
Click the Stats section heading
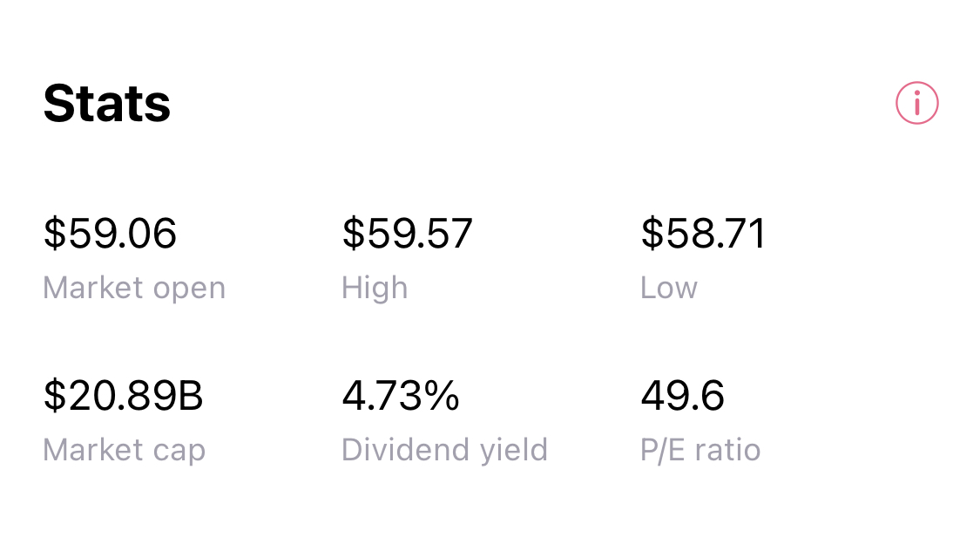pyautogui.click(x=107, y=102)
